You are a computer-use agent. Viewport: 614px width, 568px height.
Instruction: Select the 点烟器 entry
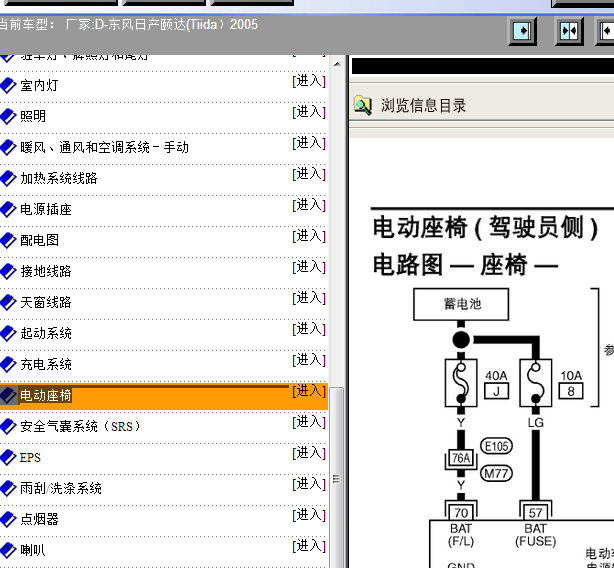point(39,519)
